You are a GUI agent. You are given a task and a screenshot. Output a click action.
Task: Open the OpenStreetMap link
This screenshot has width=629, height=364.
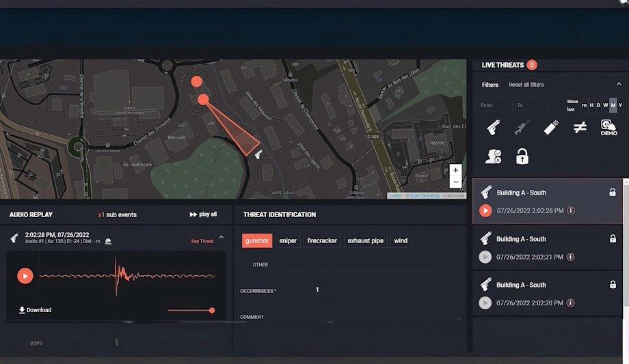point(425,195)
